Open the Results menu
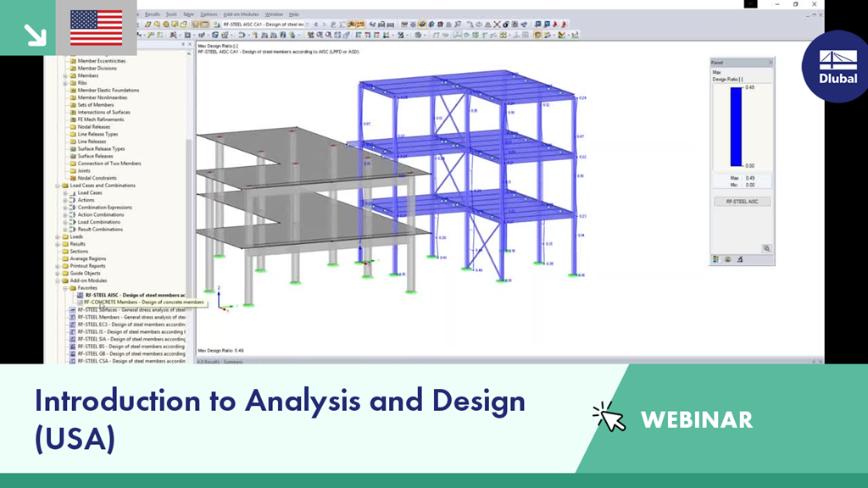This screenshot has width=868, height=488. tap(153, 14)
